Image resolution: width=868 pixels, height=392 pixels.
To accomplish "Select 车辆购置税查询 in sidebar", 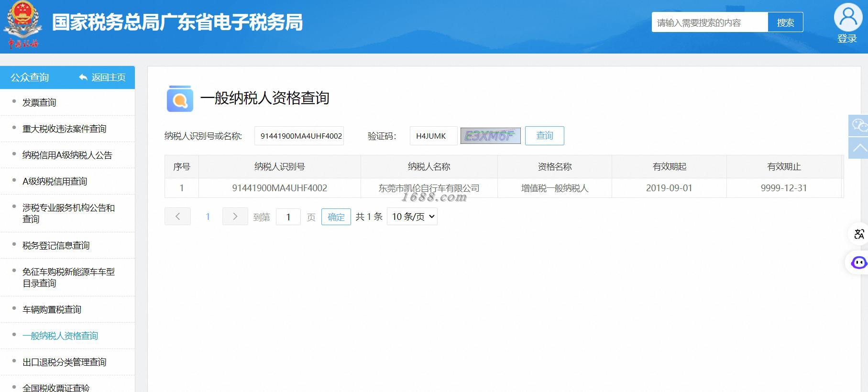I will point(52,309).
